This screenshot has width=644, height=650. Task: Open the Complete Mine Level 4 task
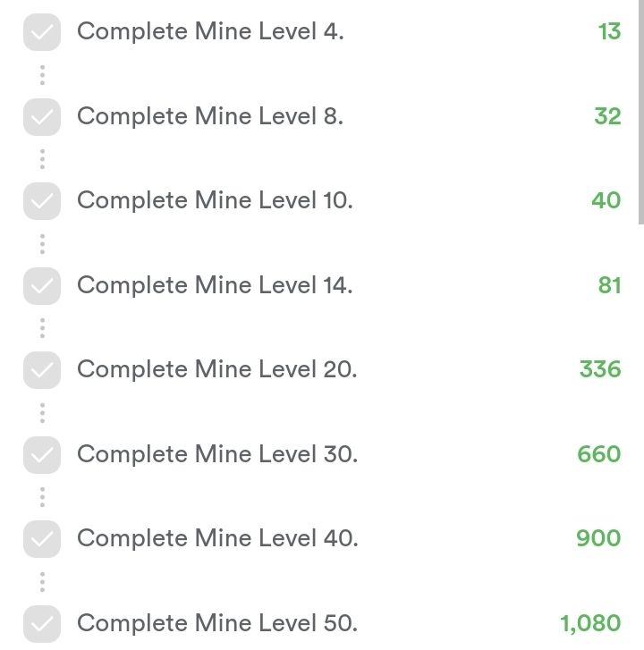(x=210, y=32)
